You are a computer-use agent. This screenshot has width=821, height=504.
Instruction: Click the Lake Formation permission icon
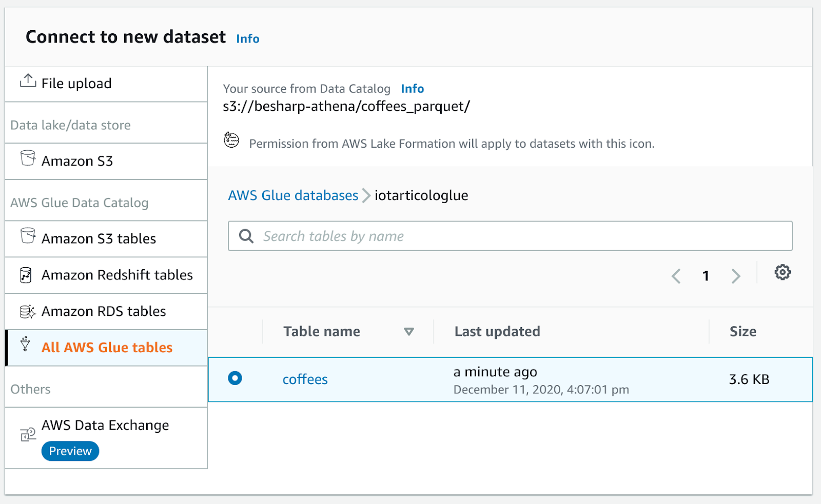click(x=231, y=139)
